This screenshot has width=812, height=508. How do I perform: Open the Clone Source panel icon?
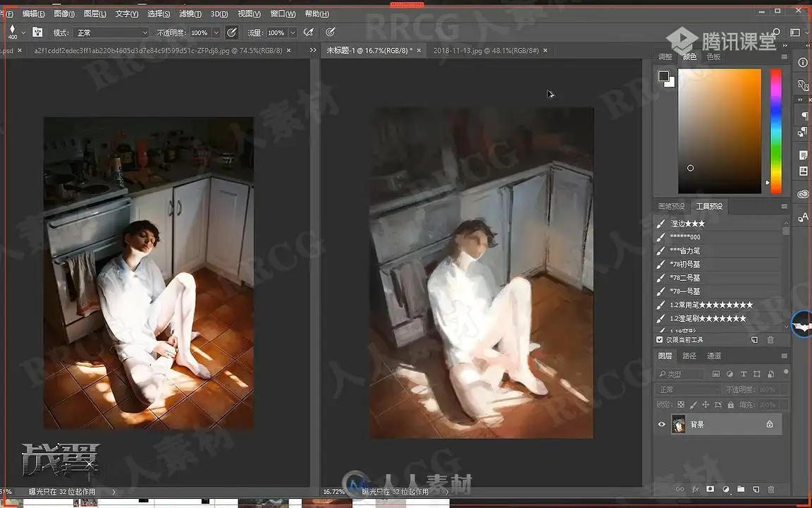coord(803,85)
